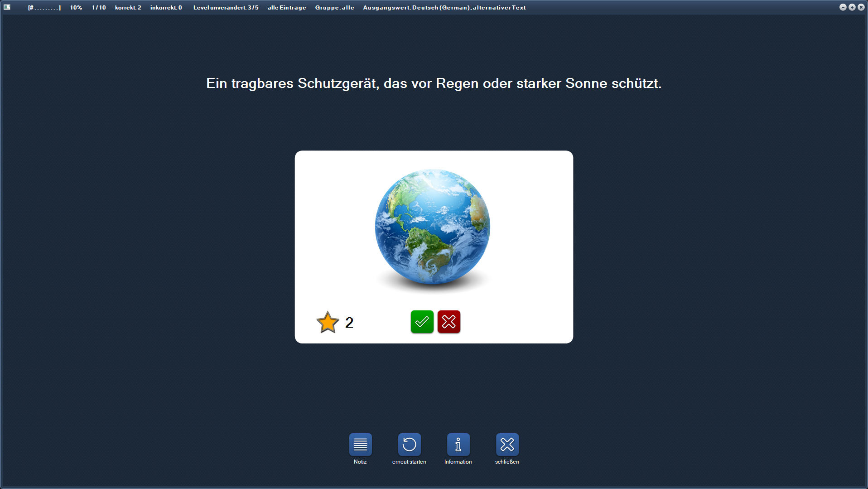Viewport: 868px width, 489px height.
Task: Mark the answer wrong with the red X
Action: 449,322
